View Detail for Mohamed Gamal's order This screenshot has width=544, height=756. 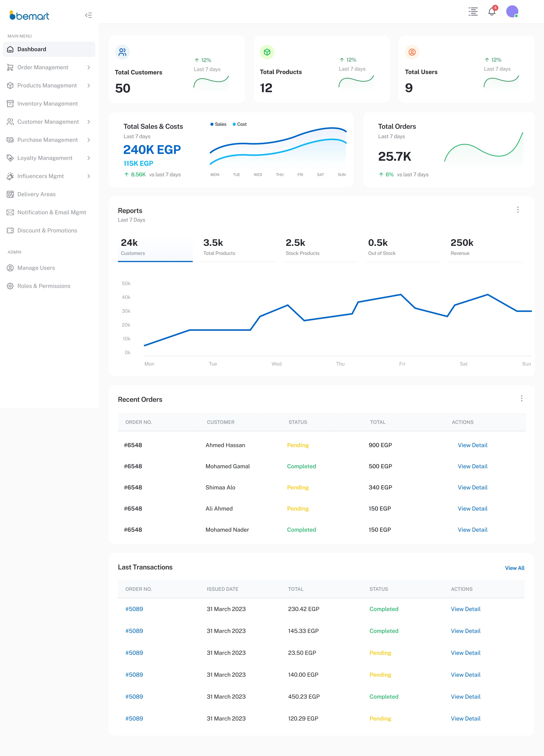[x=472, y=466]
